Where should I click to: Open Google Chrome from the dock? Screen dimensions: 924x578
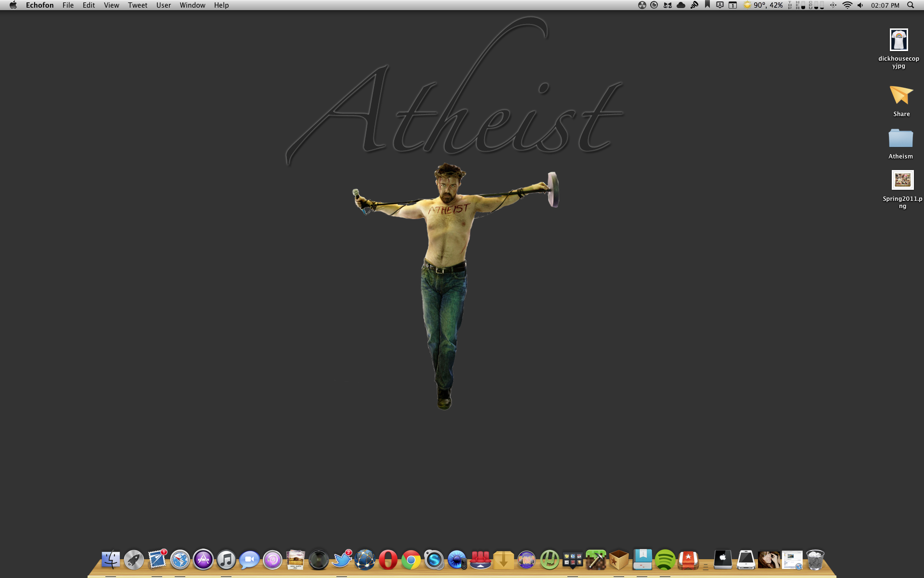pyautogui.click(x=411, y=560)
